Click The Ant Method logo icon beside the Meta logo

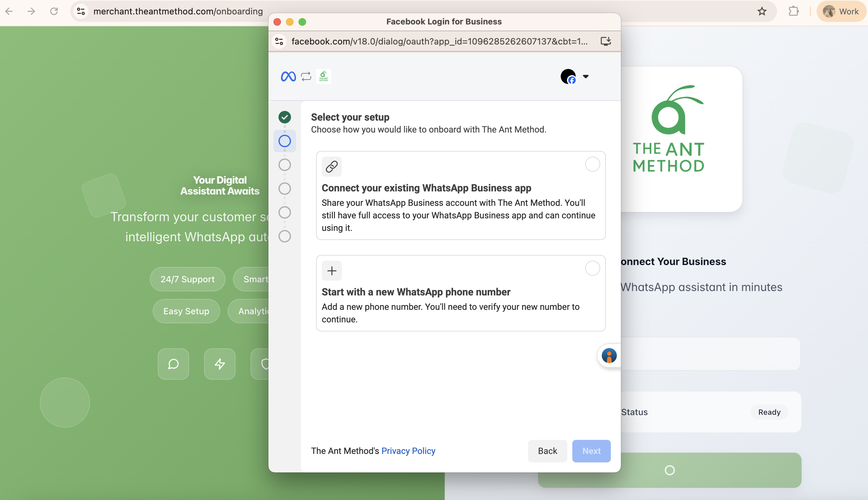tap(323, 76)
